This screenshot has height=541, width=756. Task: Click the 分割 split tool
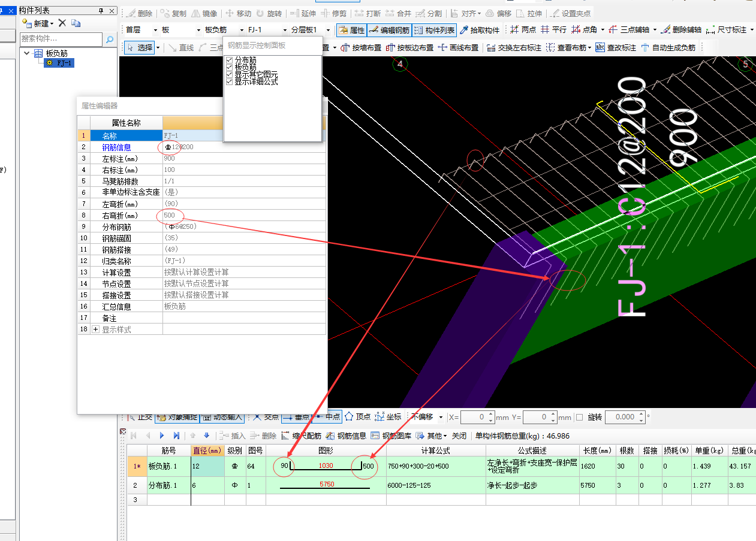(429, 13)
